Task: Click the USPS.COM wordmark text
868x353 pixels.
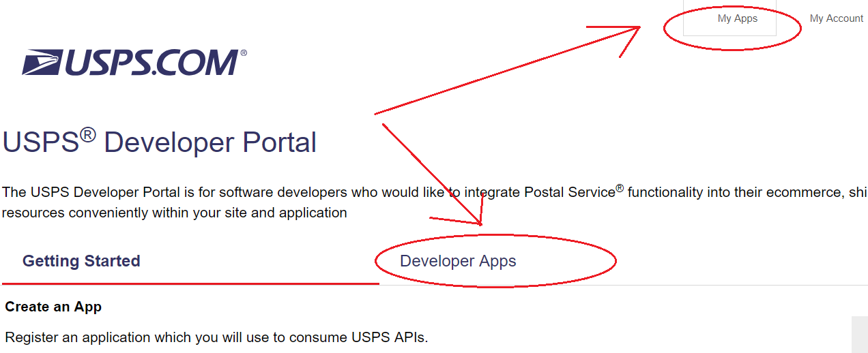Action: (150, 63)
